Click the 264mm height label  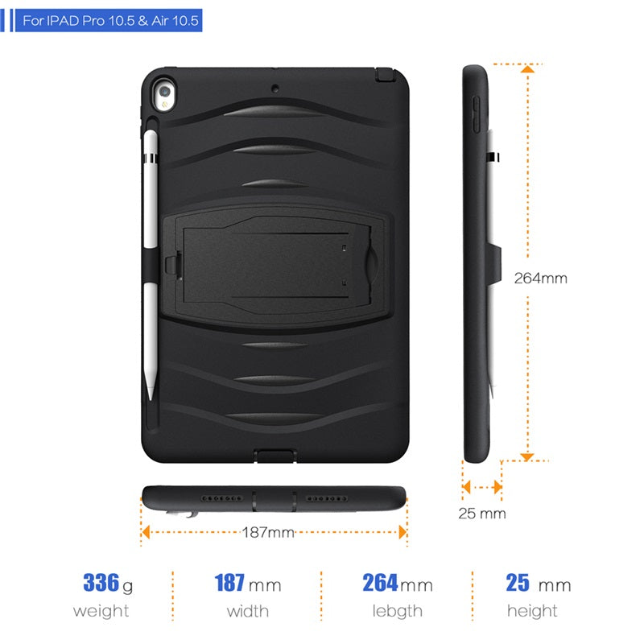[x=540, y=278]
